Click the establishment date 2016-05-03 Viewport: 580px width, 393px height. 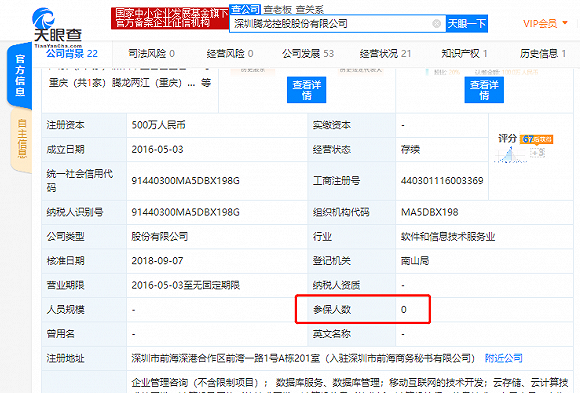[157, 150]
